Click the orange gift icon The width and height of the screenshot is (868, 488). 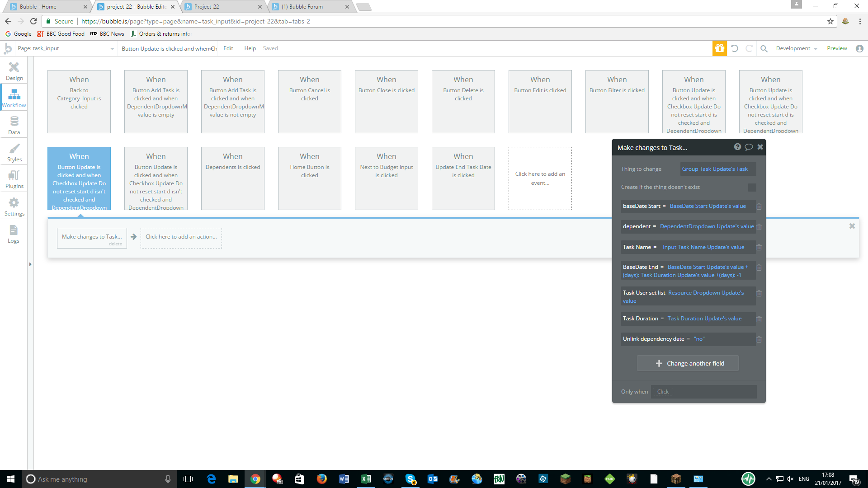(720, 48)
